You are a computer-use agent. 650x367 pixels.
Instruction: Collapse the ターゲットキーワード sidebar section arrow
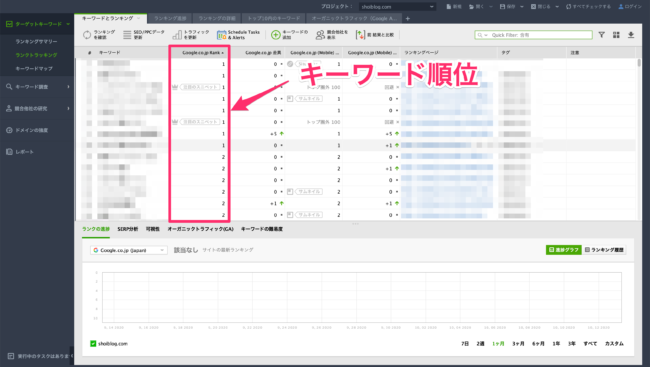point(68,24)
